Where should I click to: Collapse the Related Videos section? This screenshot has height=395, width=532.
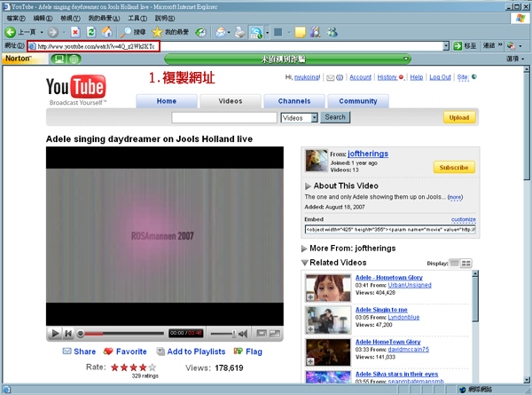[x=305, y=263]
